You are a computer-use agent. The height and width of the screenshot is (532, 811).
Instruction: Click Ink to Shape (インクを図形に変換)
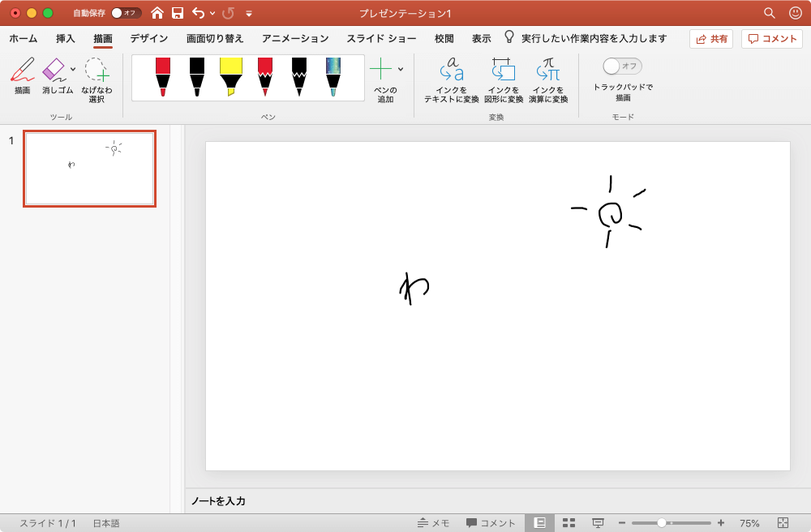point(504,80)
